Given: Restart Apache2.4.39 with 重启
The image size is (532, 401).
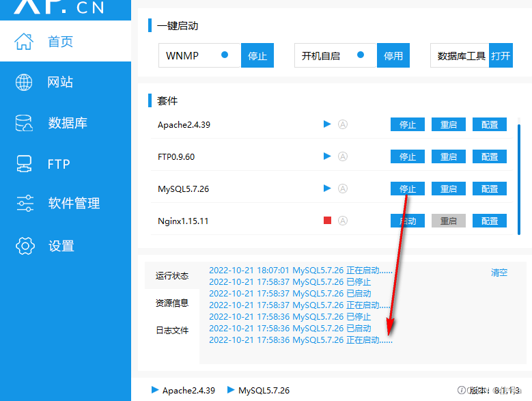Looking at the screenshot, I should [x=449, y=124].
